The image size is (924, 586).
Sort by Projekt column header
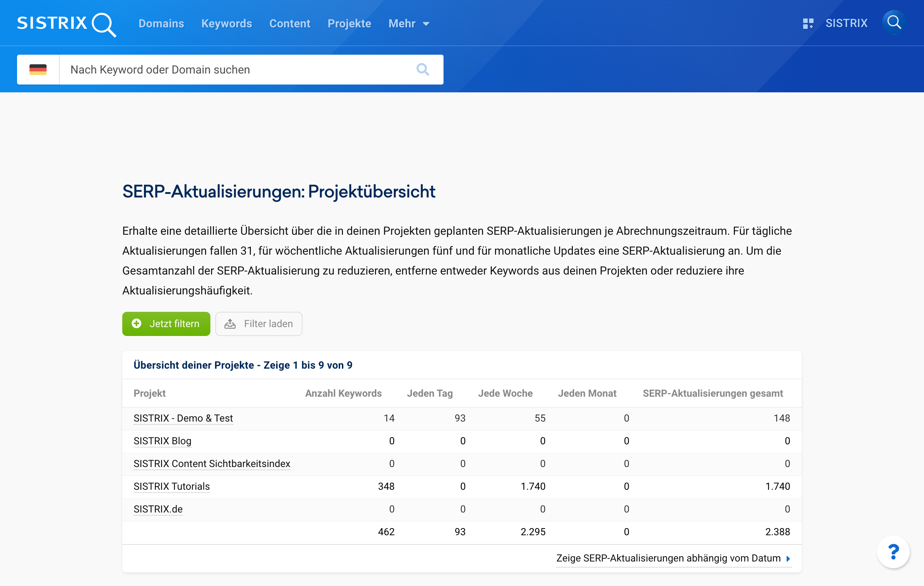click(150, 393)
